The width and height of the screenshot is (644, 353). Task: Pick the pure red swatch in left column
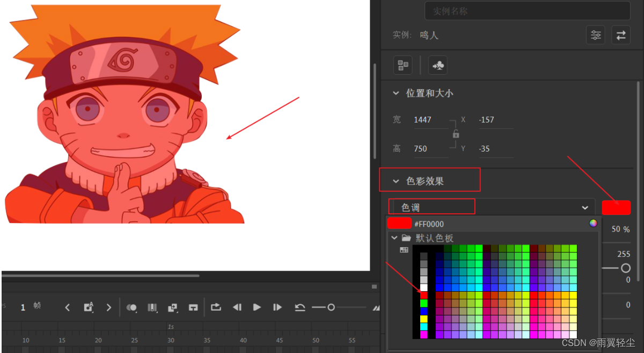coord(424,296)
